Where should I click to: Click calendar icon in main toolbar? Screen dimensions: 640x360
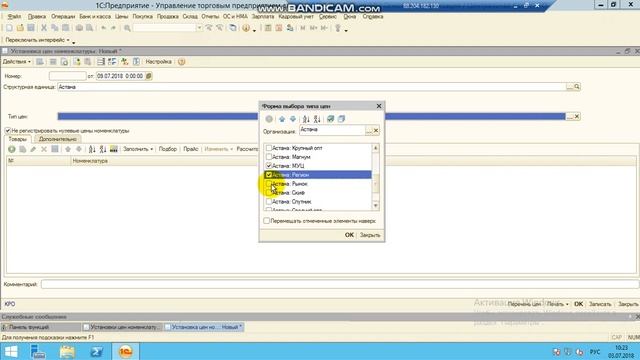(279, 28)
